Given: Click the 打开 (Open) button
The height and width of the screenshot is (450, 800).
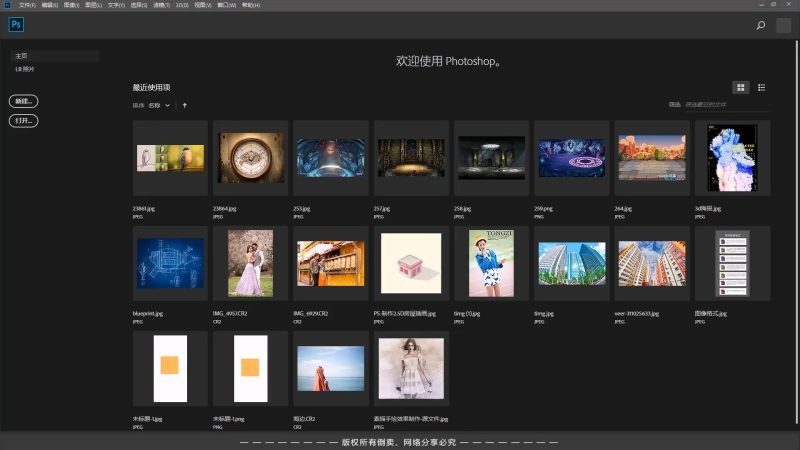Looking at the screenshot, I should pos(23,120).
